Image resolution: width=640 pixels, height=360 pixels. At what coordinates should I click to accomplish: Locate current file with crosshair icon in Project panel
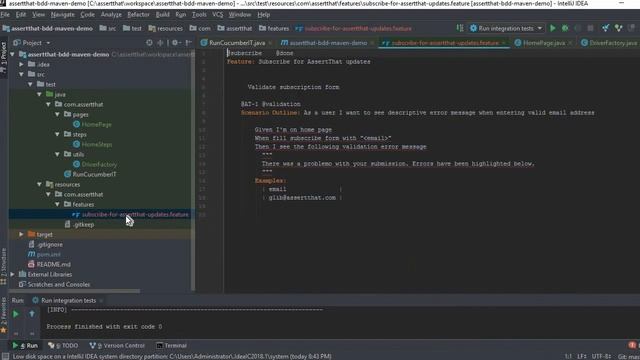click(149, 42)
